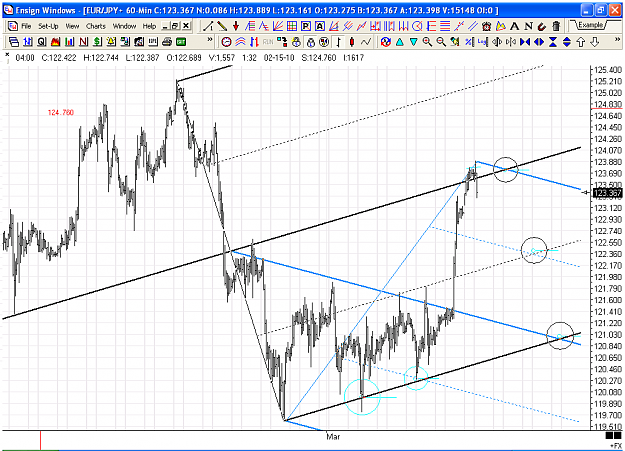
Task: Click the zoom in magnifier icon
Action: pos(427,41)
